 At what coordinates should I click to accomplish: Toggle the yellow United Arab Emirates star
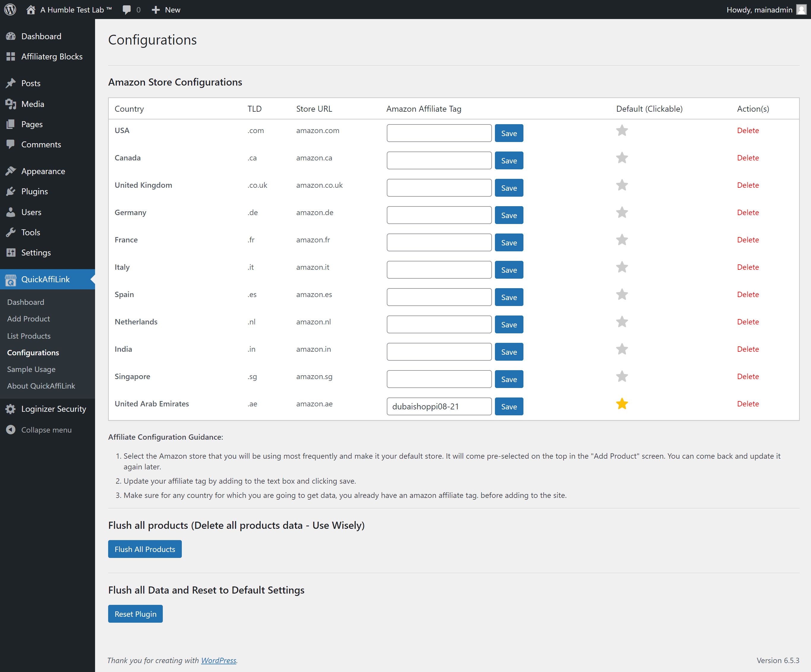pyautogui.click(x=622, y=404)
